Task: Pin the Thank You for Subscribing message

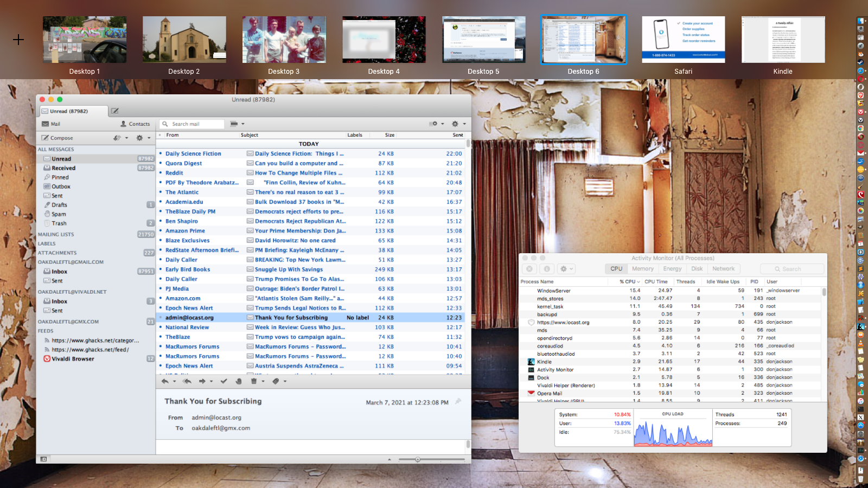Action: [x=458, y=402]
